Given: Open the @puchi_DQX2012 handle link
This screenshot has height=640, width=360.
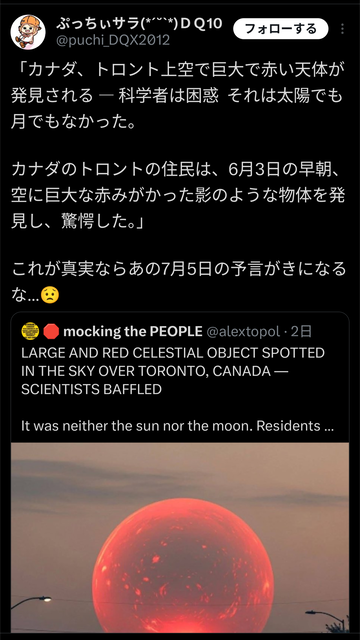Looking at the screenshot, I should click(x=113, y=40).
